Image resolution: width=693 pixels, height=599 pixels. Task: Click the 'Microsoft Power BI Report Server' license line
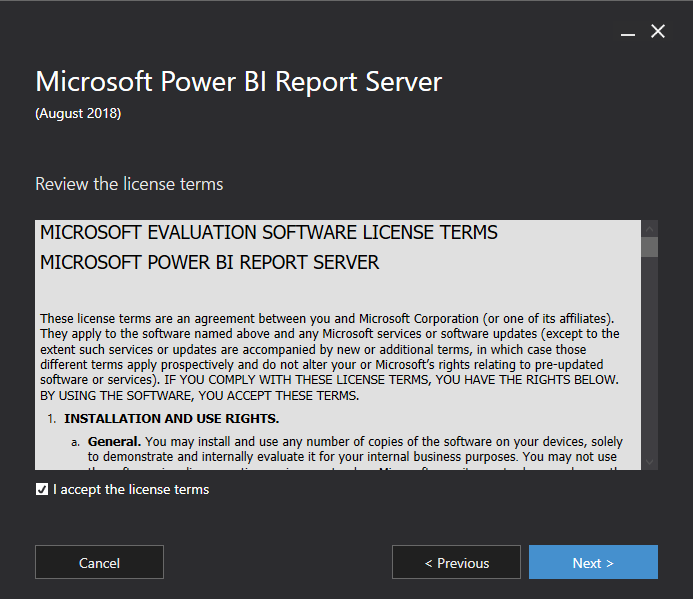point(209,263)
